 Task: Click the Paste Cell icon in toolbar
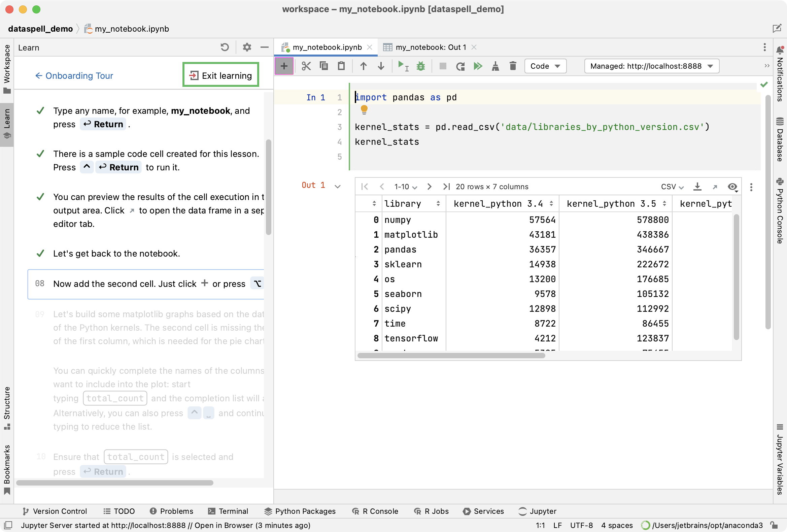(341, 65)
